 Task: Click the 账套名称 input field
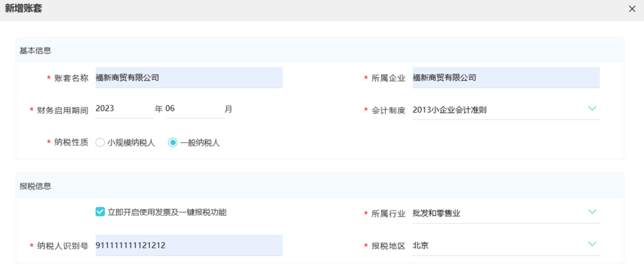[188, 77]
